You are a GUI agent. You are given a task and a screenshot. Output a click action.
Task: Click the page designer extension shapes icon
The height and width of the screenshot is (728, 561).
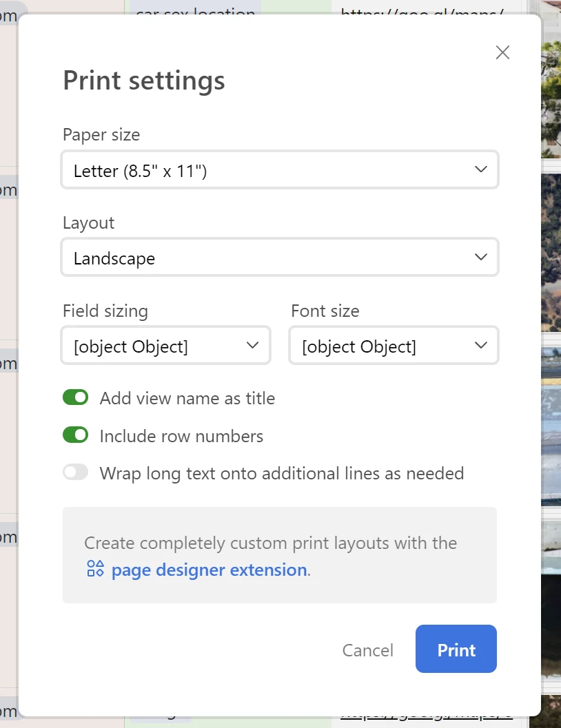click(95, 569)
